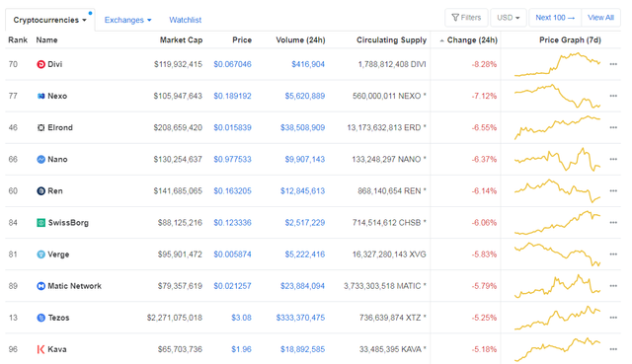
Task: Click the View All button
Action: [600, 18]
